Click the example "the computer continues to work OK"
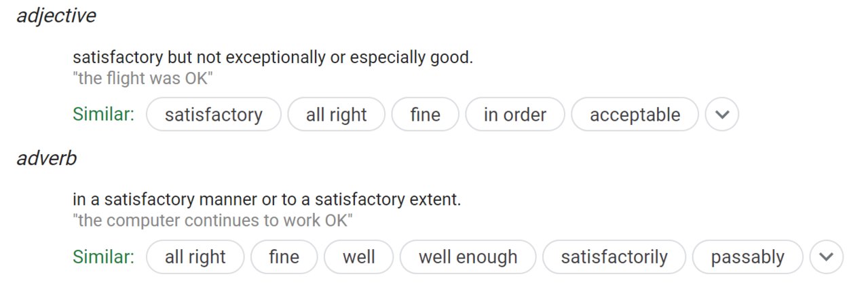Screen dimensions: 868x283 pos(213,221)
